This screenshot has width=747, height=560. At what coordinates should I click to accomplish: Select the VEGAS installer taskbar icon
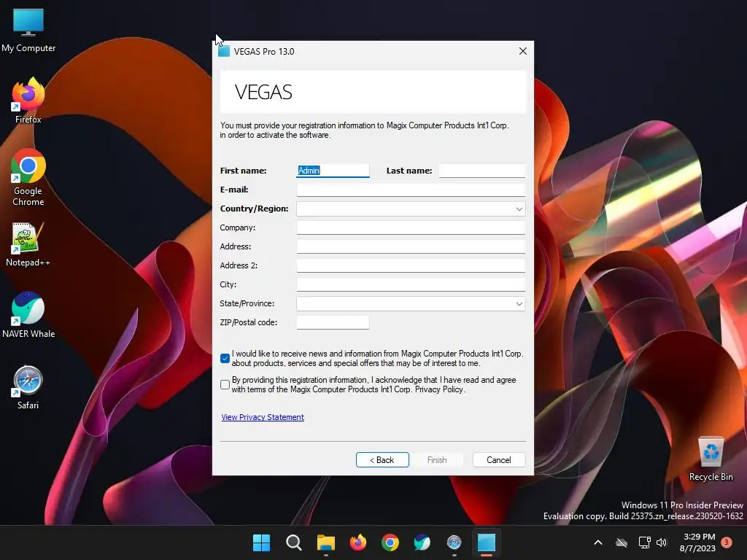click(487, 542)
